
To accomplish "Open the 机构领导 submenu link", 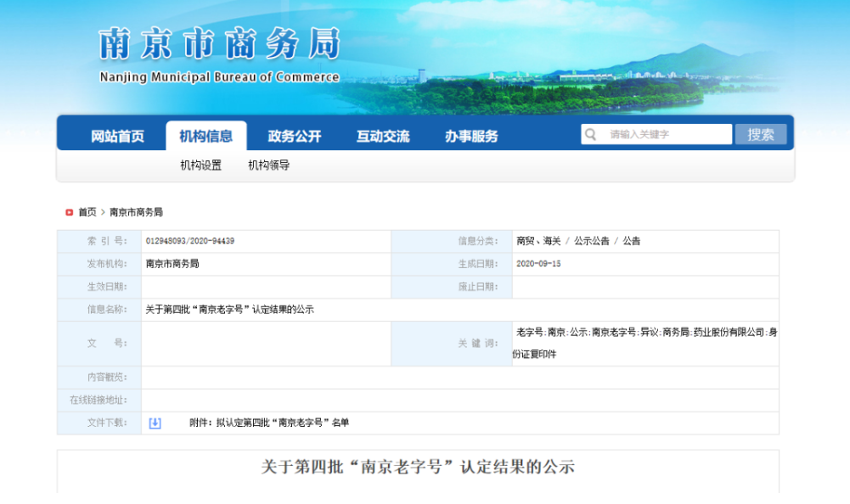I will pyautogui.click(x=269, y=165).
